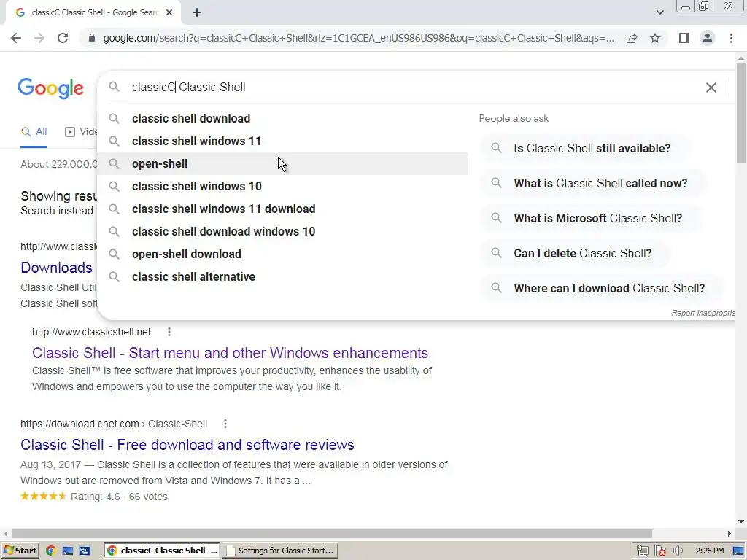
Task: Click the classicshell.net URL text
Action: click(x=91, y=332)
